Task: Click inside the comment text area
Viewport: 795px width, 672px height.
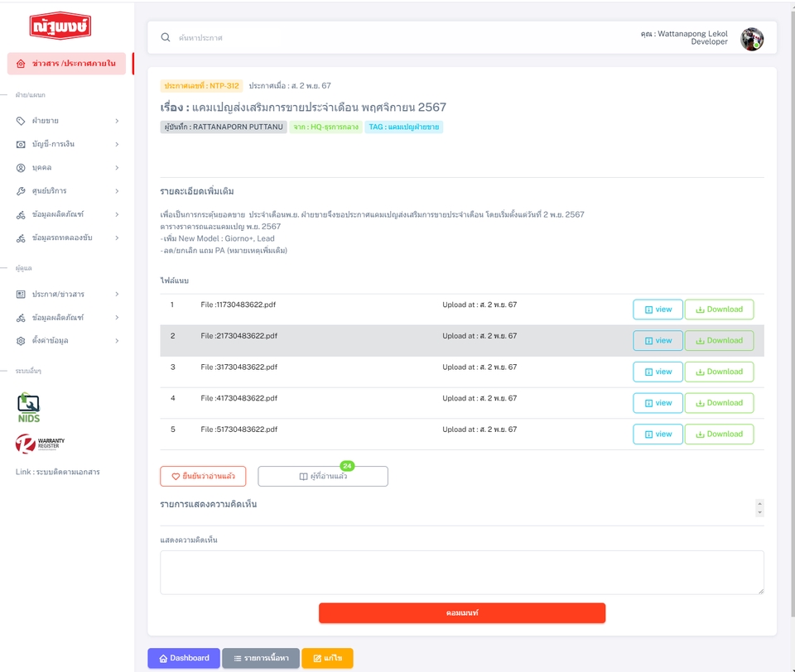Action: point(462,573)
